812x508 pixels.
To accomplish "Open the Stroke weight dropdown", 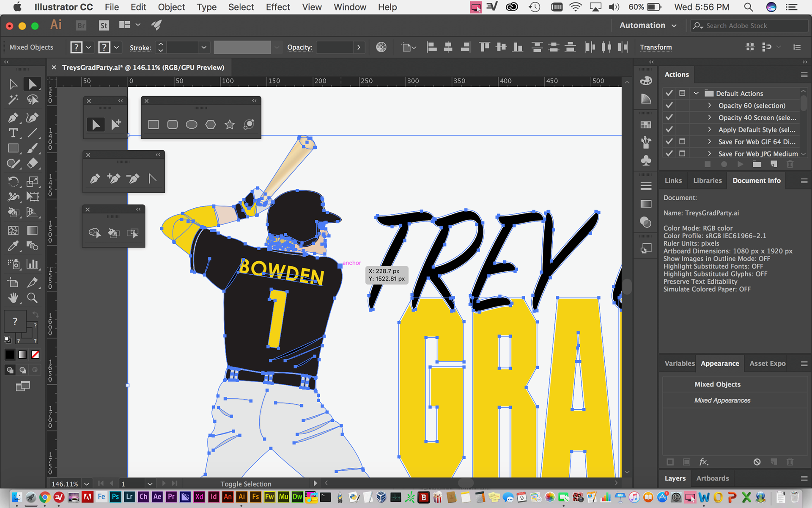I will click(204, 47).
